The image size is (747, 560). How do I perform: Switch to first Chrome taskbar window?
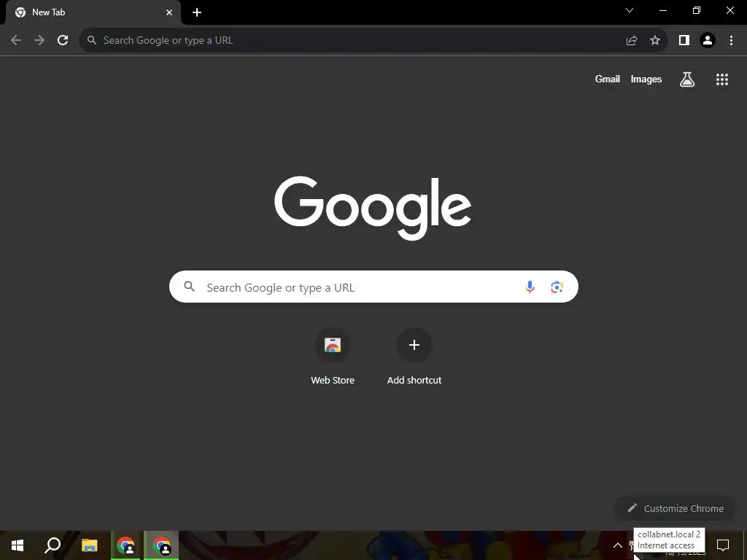coord(125,545)
